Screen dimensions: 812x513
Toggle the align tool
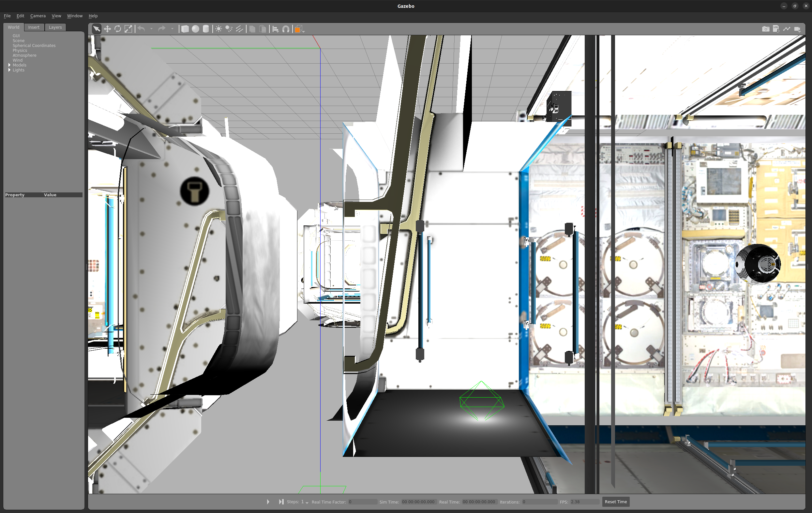[x=276, y=29]
